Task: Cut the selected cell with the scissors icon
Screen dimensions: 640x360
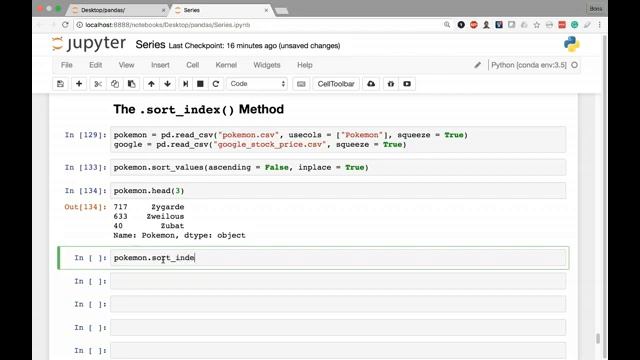Action: [x=98, y=84]
